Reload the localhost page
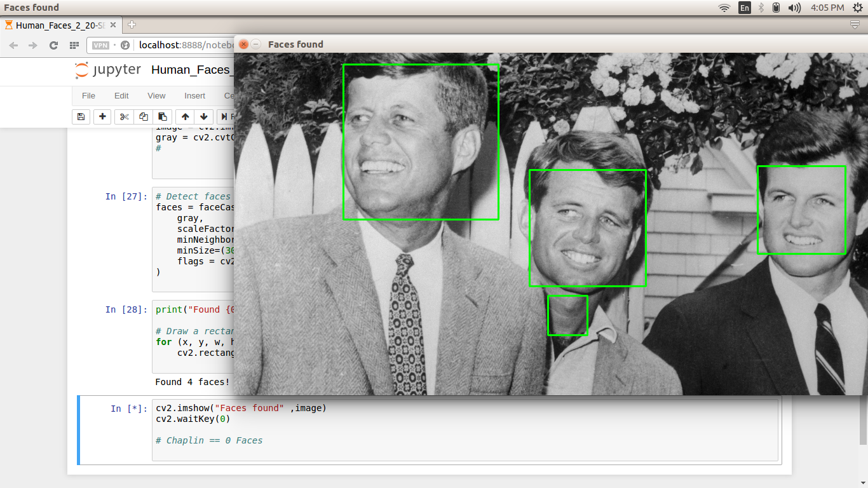 click(x=53, y=45)
